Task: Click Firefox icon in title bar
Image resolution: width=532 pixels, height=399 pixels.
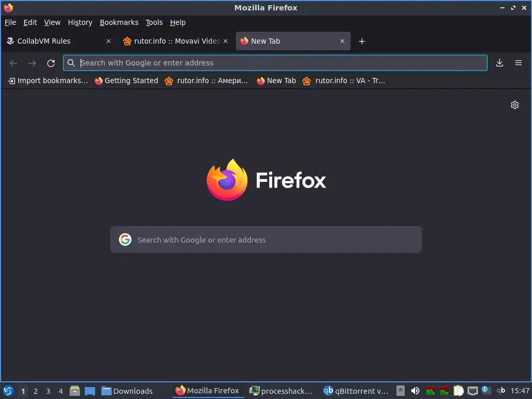Action: (8, 7)
